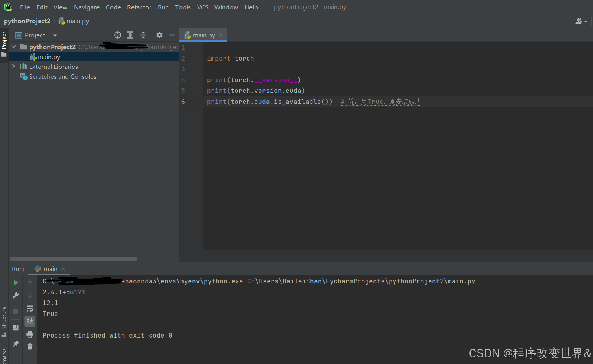593x364 pixels.
Task: Click the 12.1 output line
Action: (x=50, y=303)
